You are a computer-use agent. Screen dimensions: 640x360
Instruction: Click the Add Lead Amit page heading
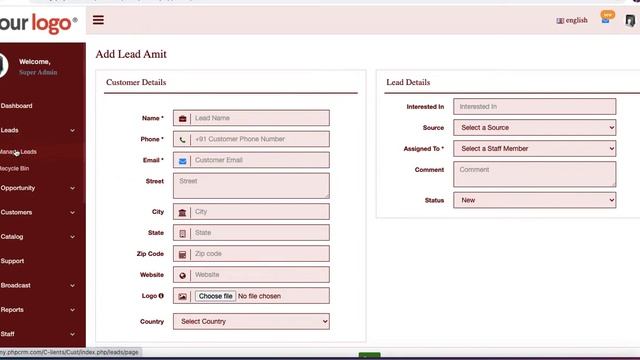pyautogui.click(x=131, y=54)
